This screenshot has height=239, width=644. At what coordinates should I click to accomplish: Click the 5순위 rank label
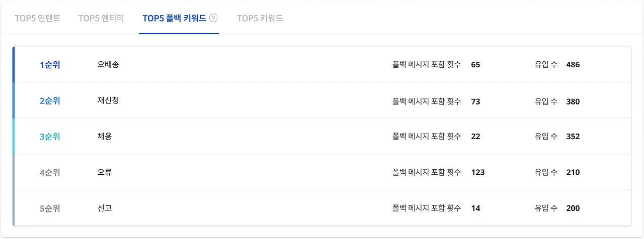coord(50,208)
